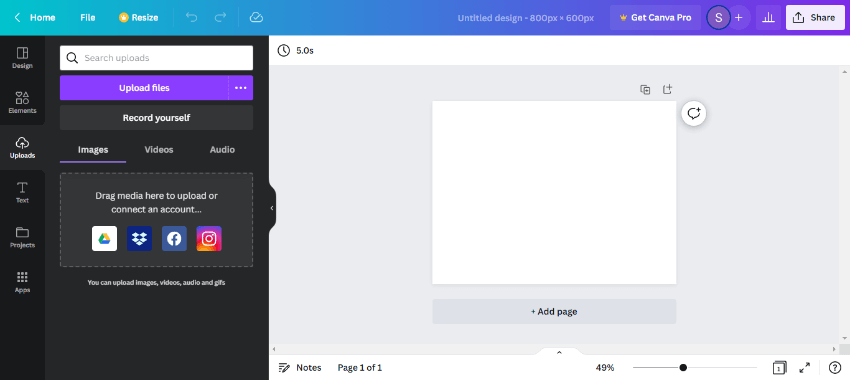
Task: Click 'Page 1 of 1' text
Action: [359, 368]
